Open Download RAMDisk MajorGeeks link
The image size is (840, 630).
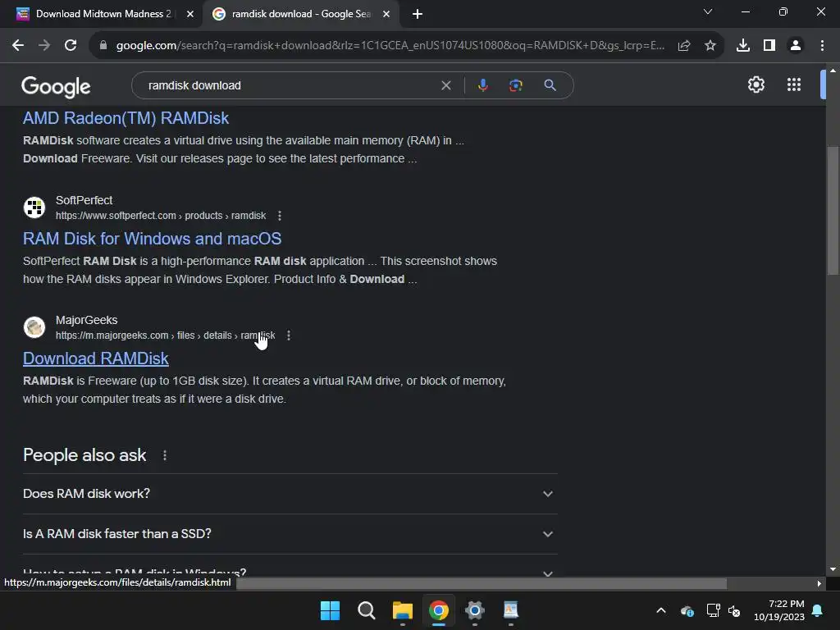(x=96, y=358)
